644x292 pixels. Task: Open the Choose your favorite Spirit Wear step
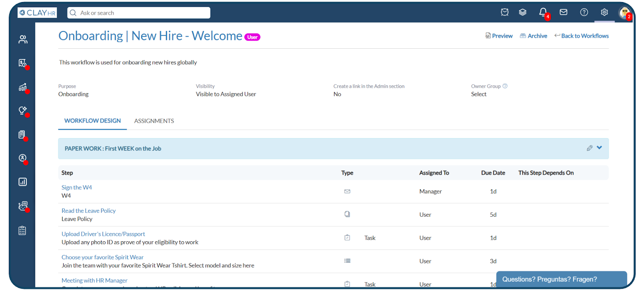[x=102, y=257]
